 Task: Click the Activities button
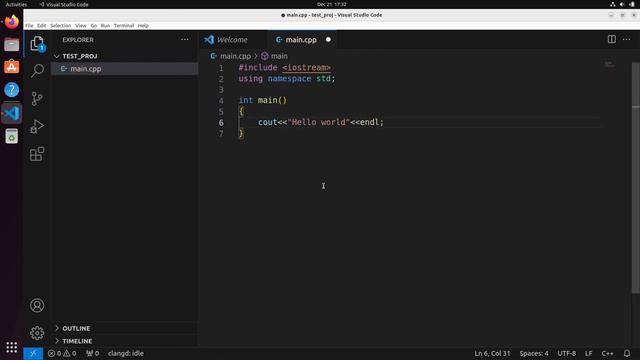pyautogui.click(x=16, y=4)
